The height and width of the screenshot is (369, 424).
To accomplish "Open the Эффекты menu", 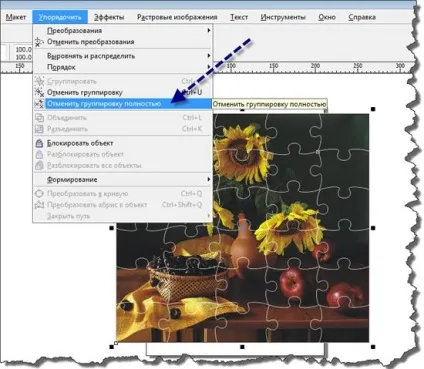I will (109, 17).
